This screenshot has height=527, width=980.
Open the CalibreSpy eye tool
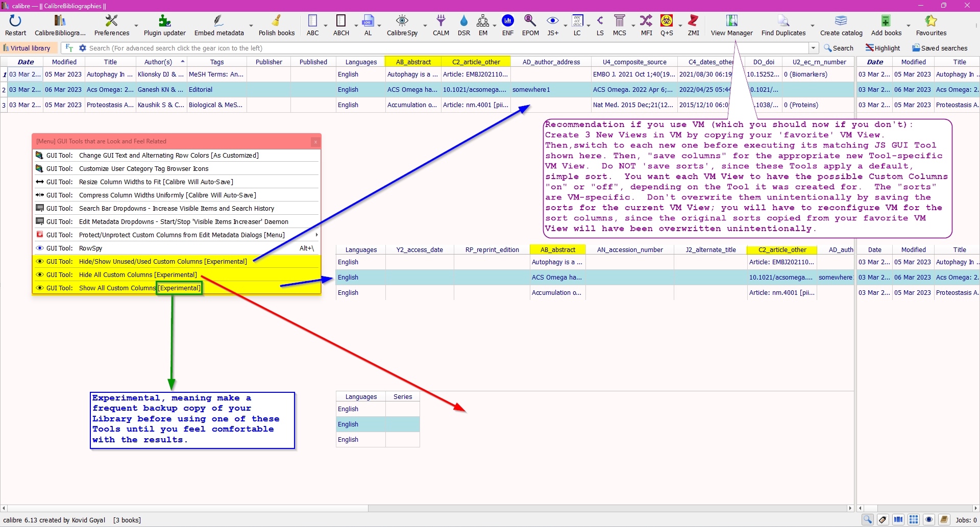click(402, 25)
